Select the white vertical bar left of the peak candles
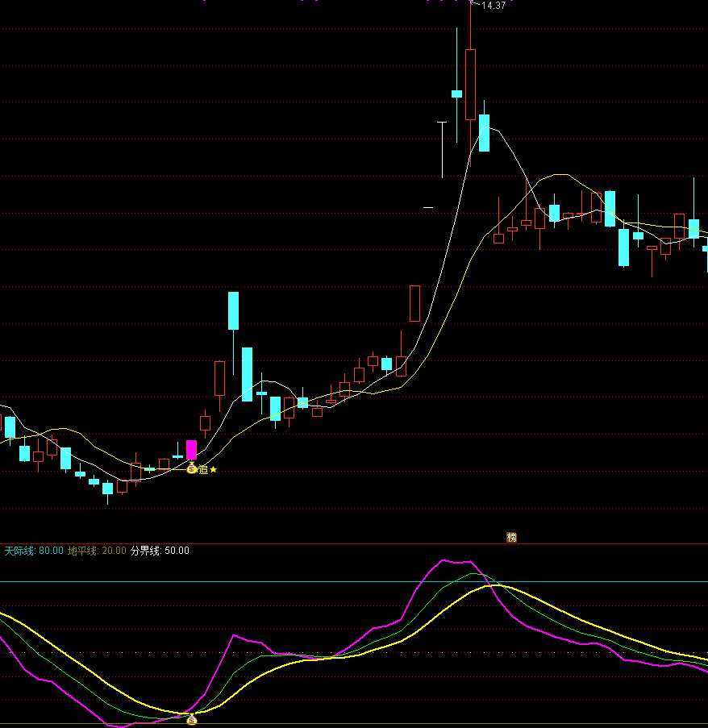 click(x=442, y=149)
